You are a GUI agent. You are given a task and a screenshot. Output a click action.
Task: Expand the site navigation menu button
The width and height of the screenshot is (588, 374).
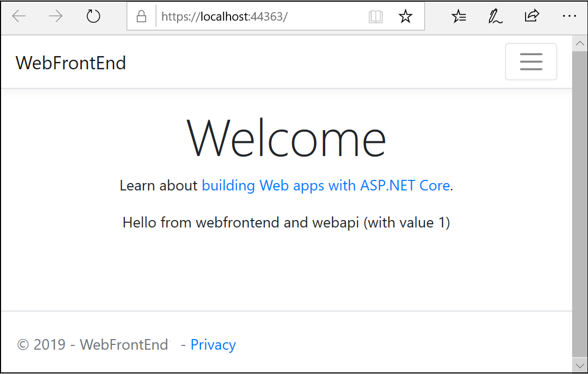point(531,61)
